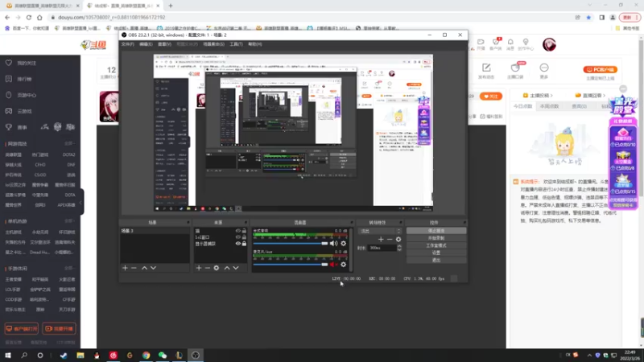Image resolution: width=644 pixels, height=362 pixels.
Task: Click the 时长 duration stepper arrows
Action: coord(399,248)
